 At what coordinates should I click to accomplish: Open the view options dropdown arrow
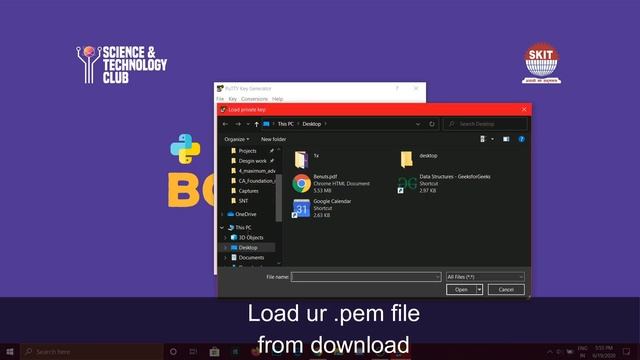(x=492, y=139)
